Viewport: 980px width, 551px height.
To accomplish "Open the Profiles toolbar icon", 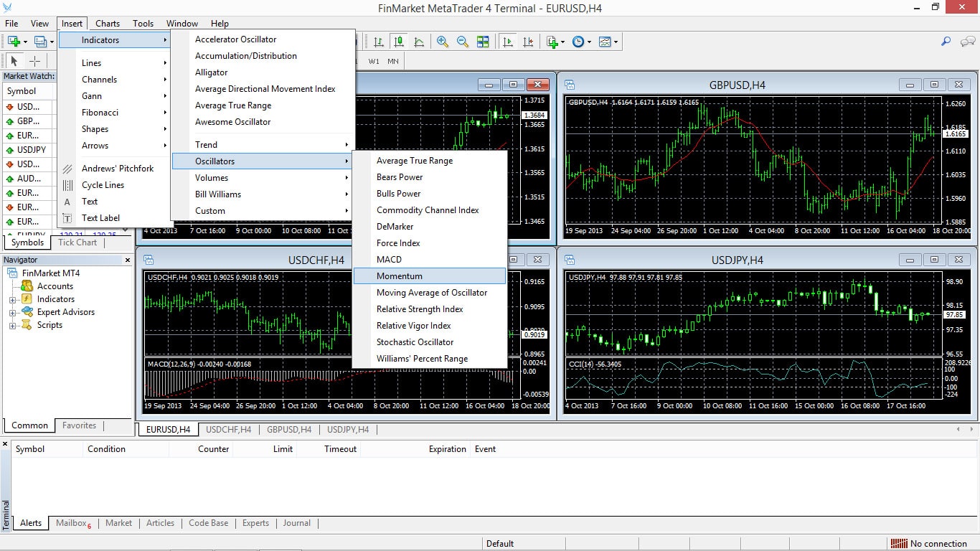I will (x=40, y=42).
